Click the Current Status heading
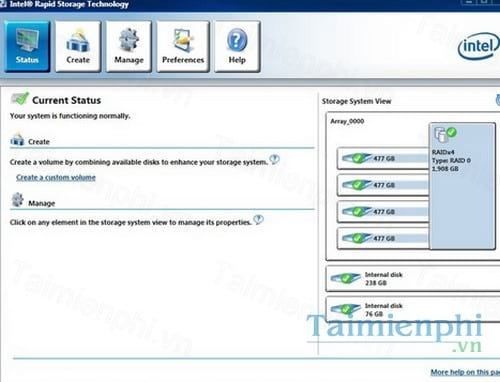This screenshot has width=500, height=382. (x=66, y=100)
